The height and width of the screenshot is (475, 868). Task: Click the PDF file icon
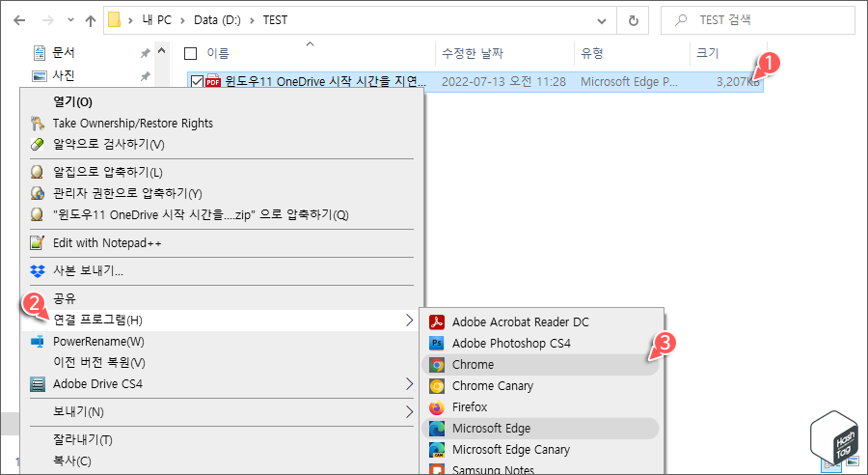pos(213,82)
